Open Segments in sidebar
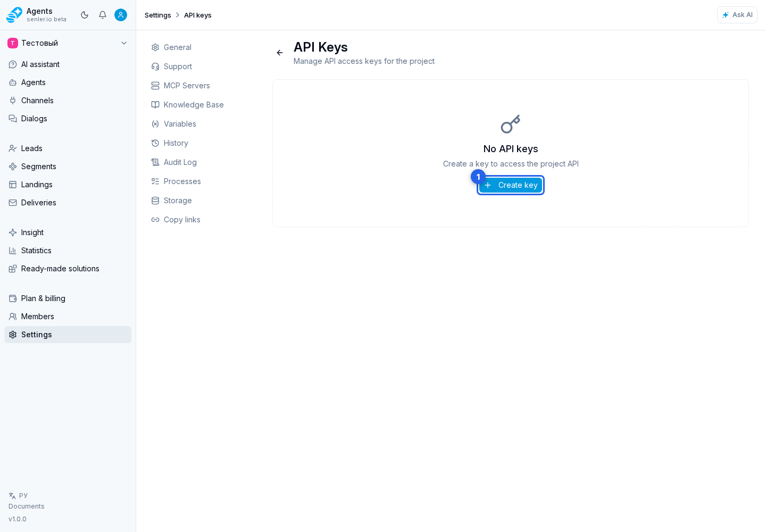This screenshot has height=532, width=766. point(68,167)
